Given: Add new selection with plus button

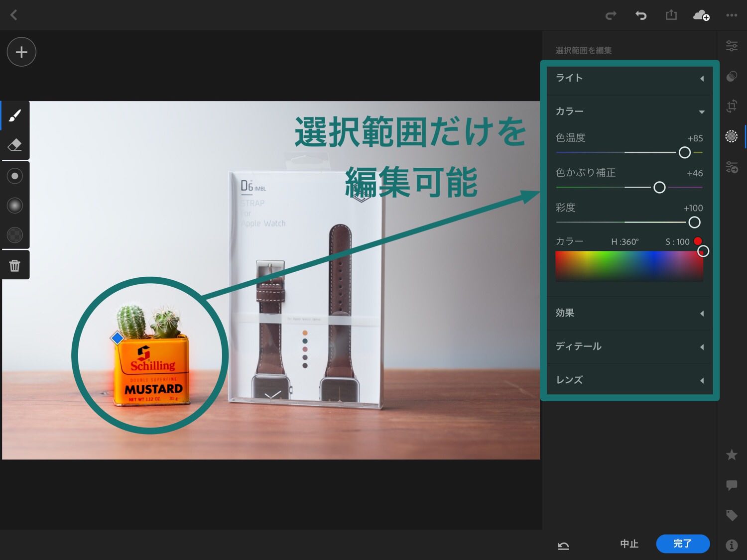Looking at the screenshot, I should pos(21,52).
